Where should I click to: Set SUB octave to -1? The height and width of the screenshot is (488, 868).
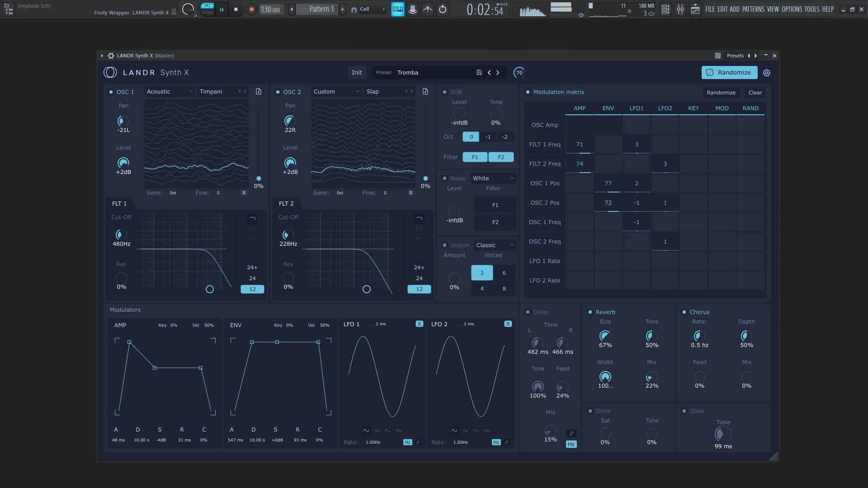coord(488,137)
